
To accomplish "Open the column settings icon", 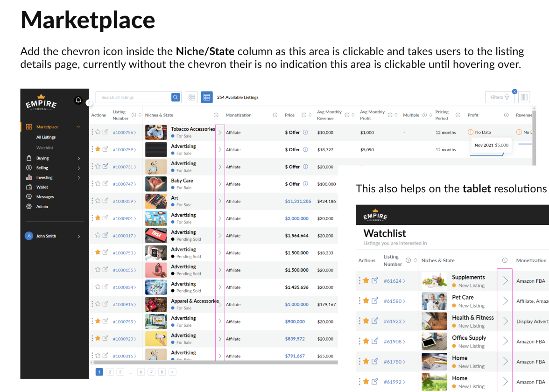I will coord(524,97).
